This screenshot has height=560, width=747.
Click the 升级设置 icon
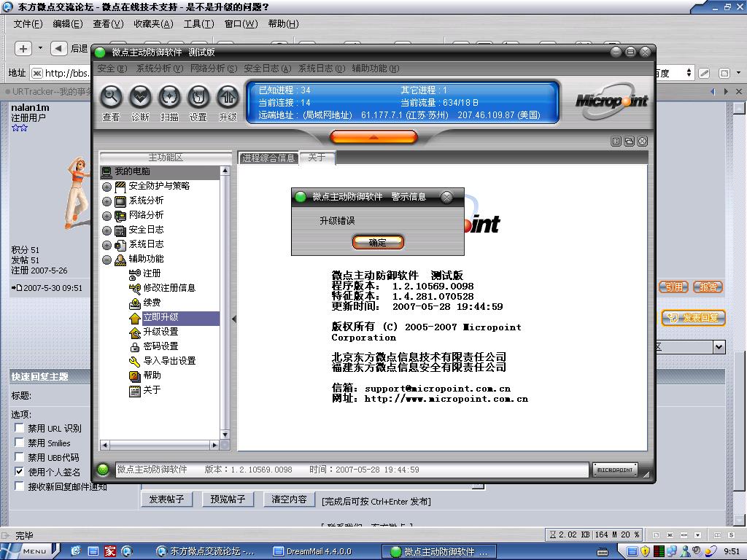pos(135,332)
